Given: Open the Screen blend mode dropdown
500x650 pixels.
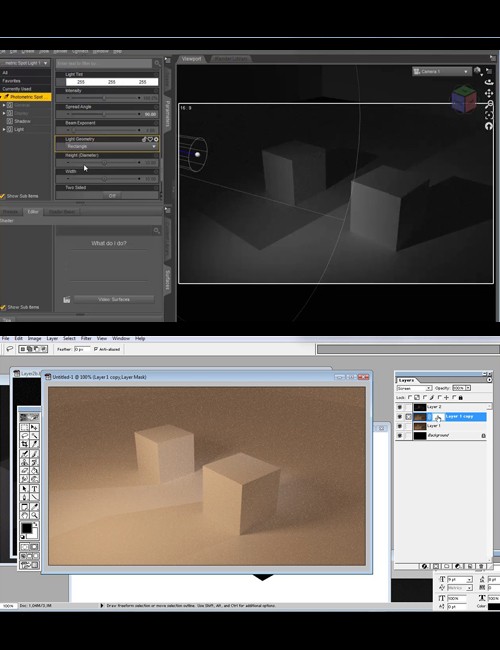Looking at the screenshot, I should pyautogui.click(x=415, y=388).
